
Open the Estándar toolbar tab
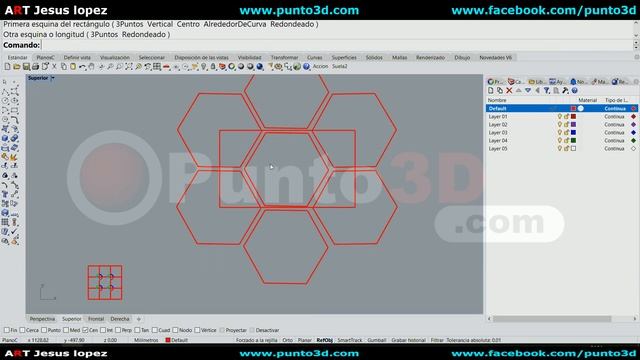[18, 58]
